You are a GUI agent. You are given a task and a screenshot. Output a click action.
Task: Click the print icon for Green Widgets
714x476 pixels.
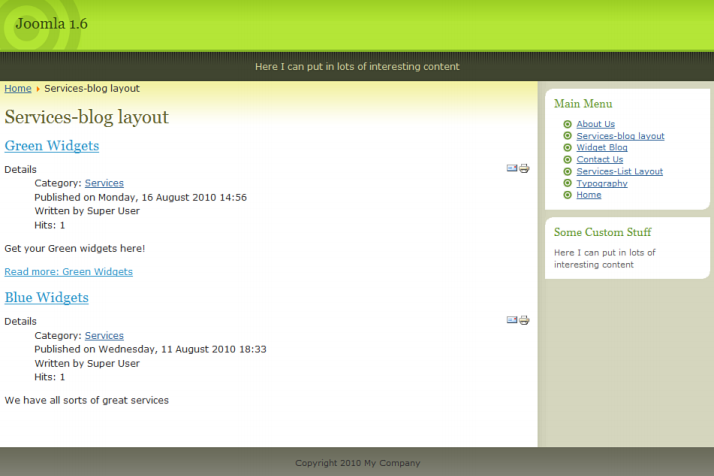coord(524,168)
